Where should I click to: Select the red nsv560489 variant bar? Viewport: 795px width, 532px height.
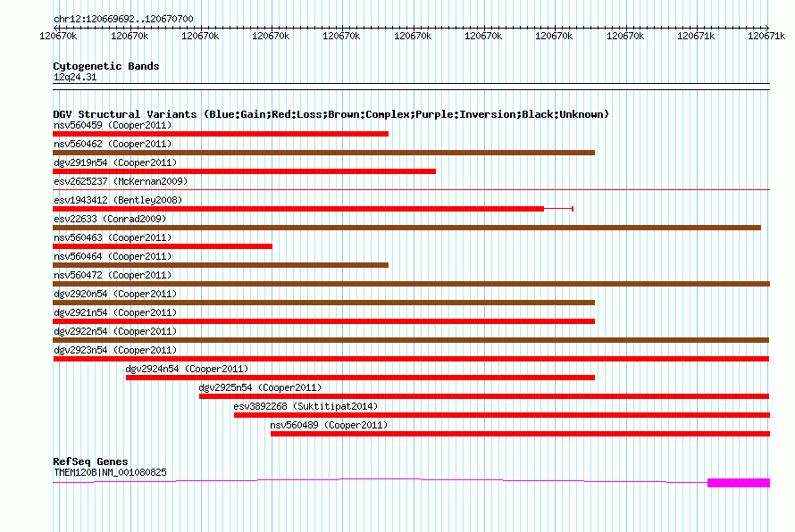520,434
